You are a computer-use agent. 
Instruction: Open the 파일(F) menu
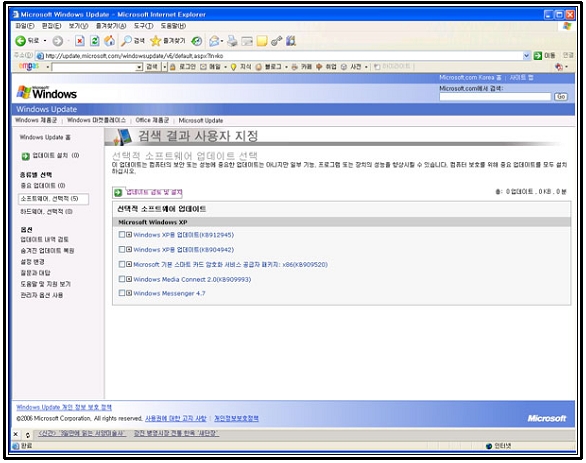click(x=25, y=26)
